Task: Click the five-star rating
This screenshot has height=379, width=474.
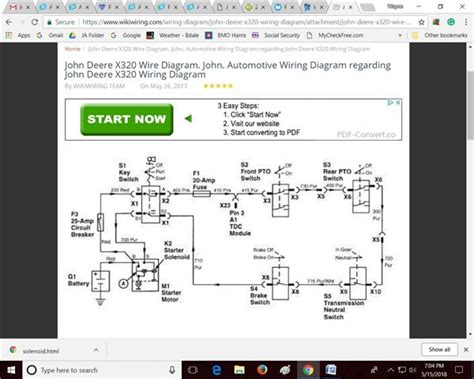Action: tap(218, 86)
